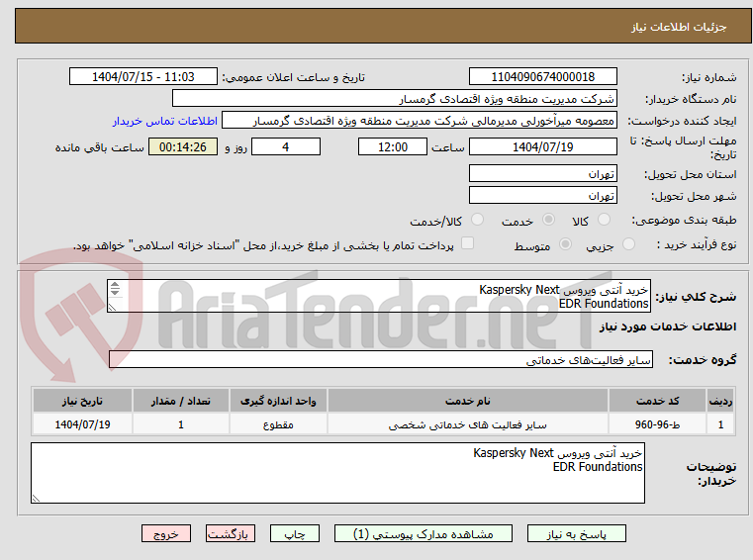Click service code cell ط-96-960
Viewport: 753px width, 560px height.
coord(657,424)
